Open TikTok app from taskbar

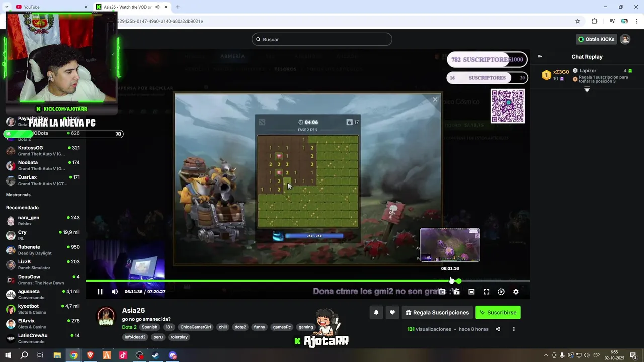click(x=123, y=355)
